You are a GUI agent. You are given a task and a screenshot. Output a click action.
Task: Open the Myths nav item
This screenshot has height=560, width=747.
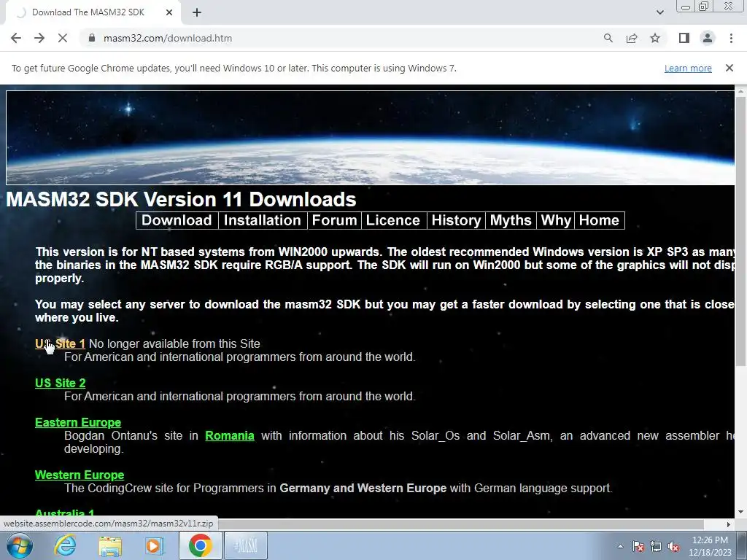point(511,220)
